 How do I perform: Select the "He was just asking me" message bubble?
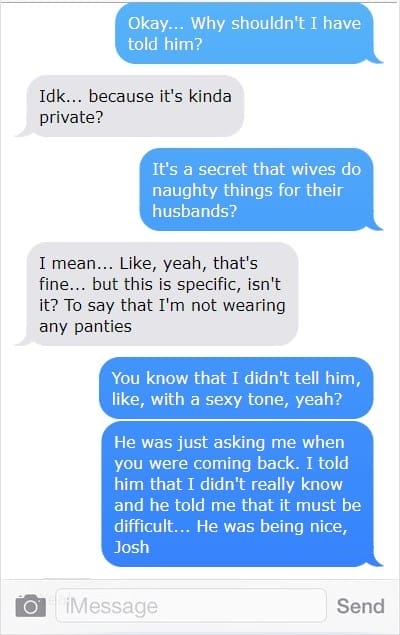click(x=239, y=494)
